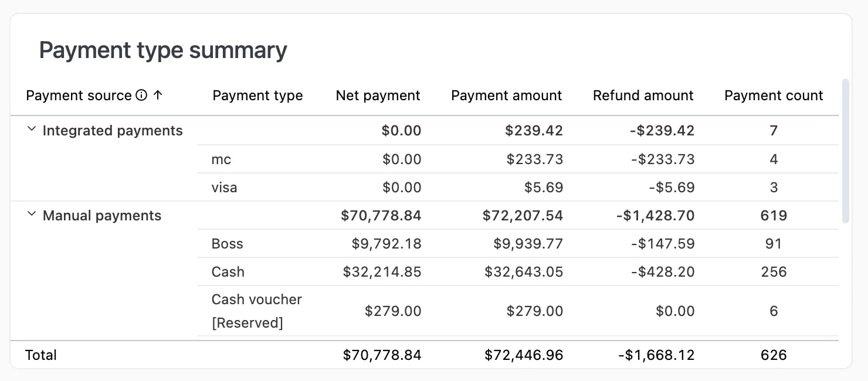Click the chevron beside Manual payments
Image resolution: width=868 pixels, height=381 pixels.
(x=31, y=215)
